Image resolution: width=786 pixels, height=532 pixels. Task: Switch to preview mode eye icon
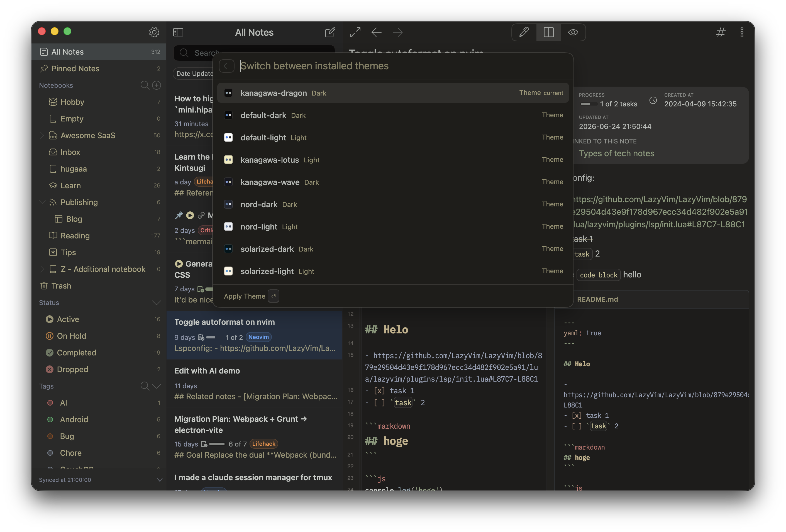[x=573, y=32]
